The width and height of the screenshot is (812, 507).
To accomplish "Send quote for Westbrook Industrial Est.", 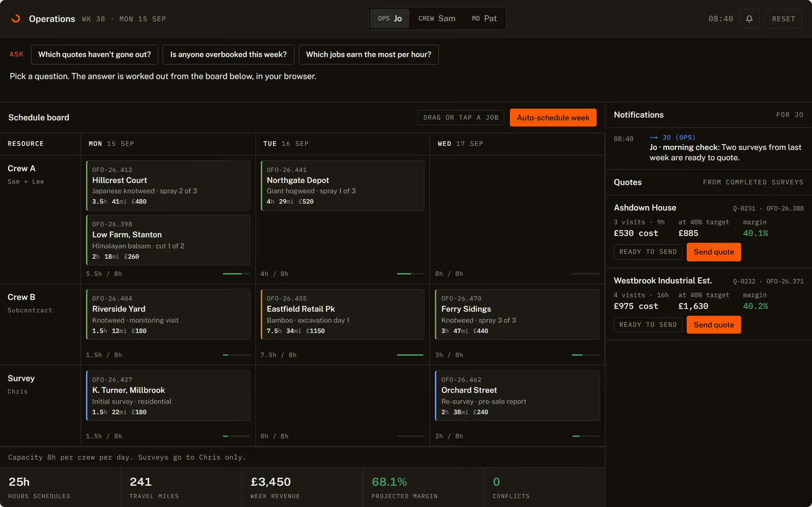I will 714,325.
